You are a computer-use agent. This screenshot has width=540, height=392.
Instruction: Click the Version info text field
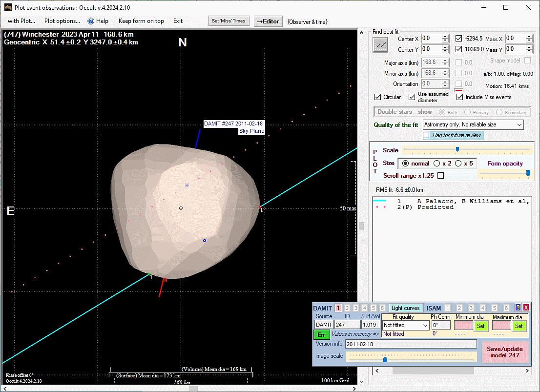pyautogui.click(x=411, y=344)
